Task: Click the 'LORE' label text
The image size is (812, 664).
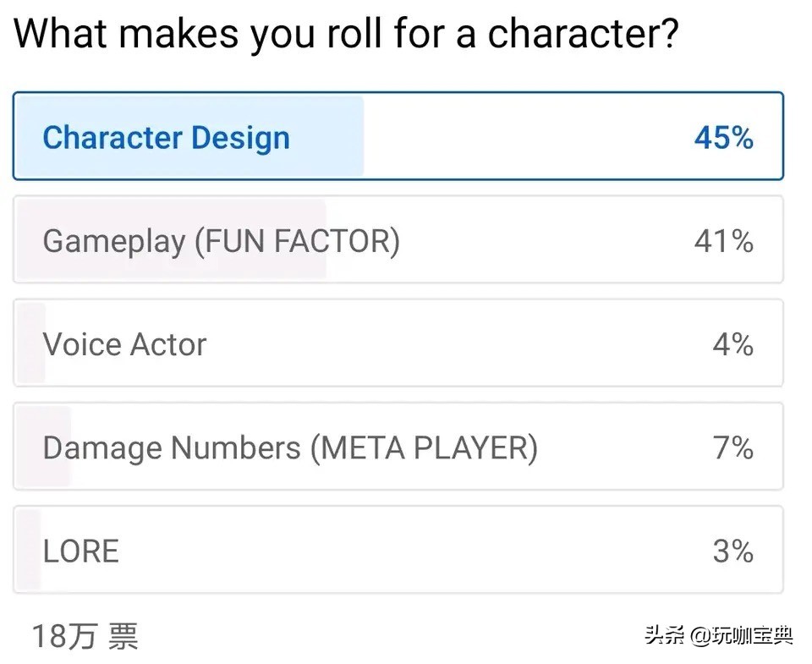Action: [x=81, y=552]
